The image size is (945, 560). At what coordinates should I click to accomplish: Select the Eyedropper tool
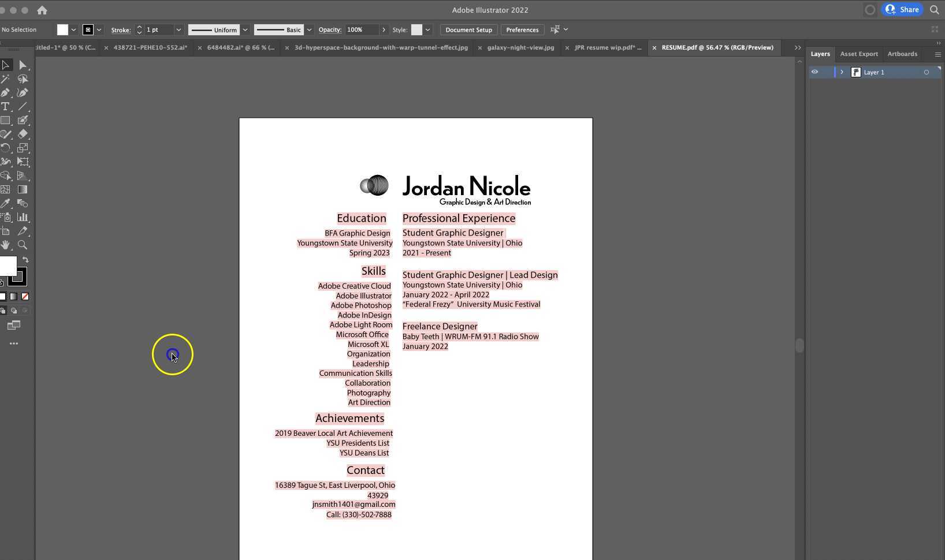tap(6, 203)
